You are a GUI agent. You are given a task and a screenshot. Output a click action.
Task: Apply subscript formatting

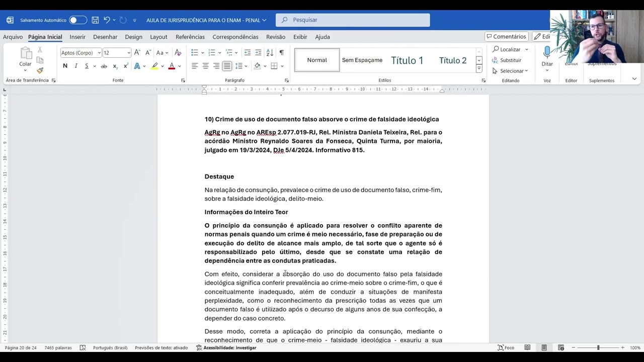115,66
